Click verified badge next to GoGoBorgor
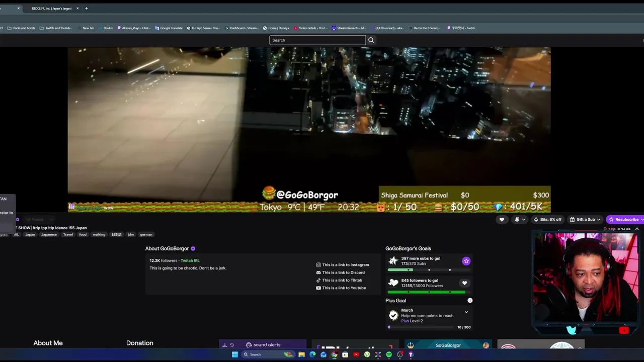644x362 pixels. [x=193, y=249]
